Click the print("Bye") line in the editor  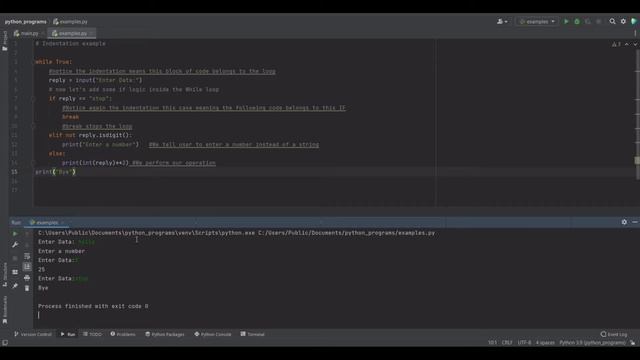point(56,172)
